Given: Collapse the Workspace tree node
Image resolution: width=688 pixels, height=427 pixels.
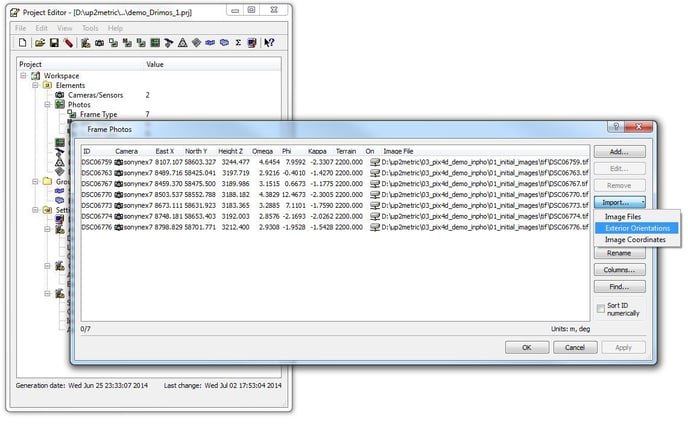Looking at the screenshot, I should coord(23,76).
